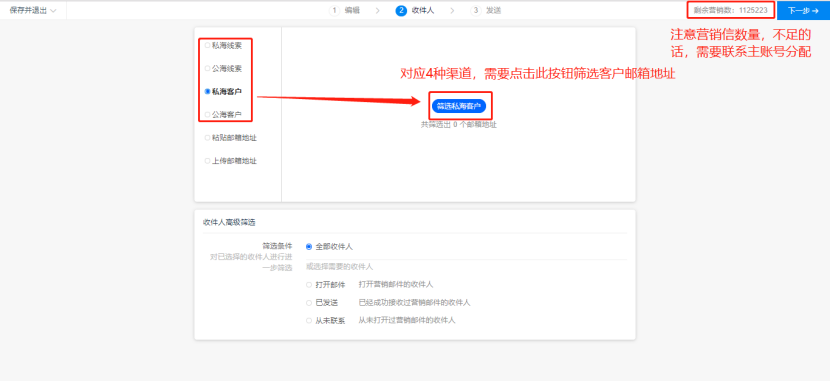The height and width of the screenshot is (381, 830).
Task: Click the step 3 发送 circle icon
Action: point(476,10)
